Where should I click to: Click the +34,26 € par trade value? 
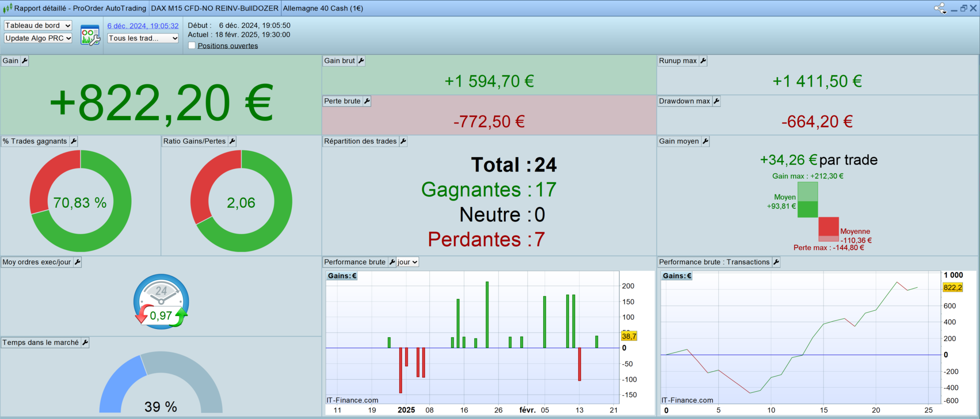(x=819, y=159)
